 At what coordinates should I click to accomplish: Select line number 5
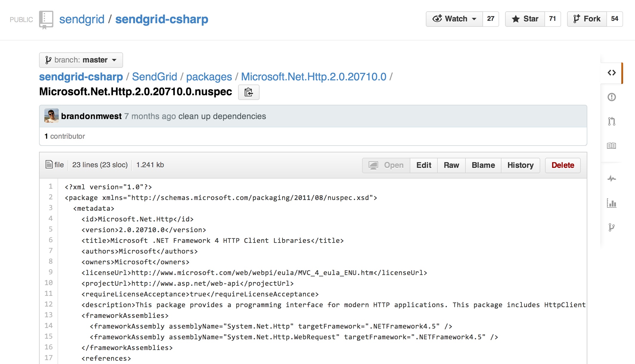pos(51,229)
